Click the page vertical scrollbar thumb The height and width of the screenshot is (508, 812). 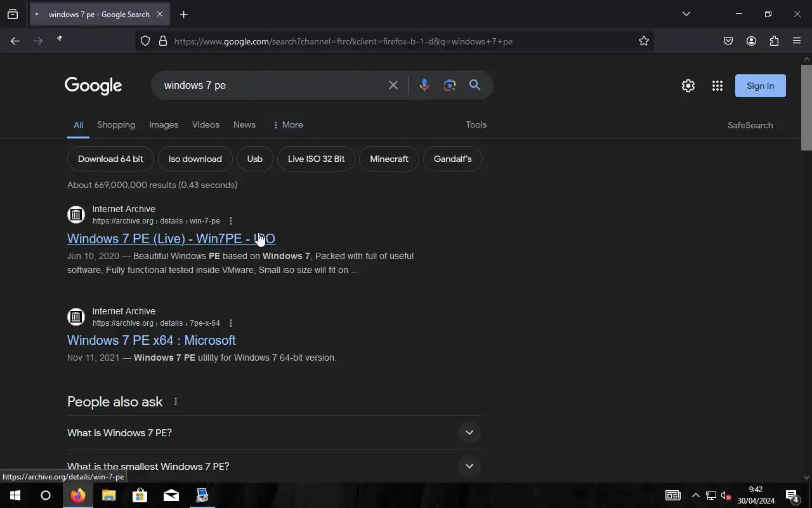[806, 107]
